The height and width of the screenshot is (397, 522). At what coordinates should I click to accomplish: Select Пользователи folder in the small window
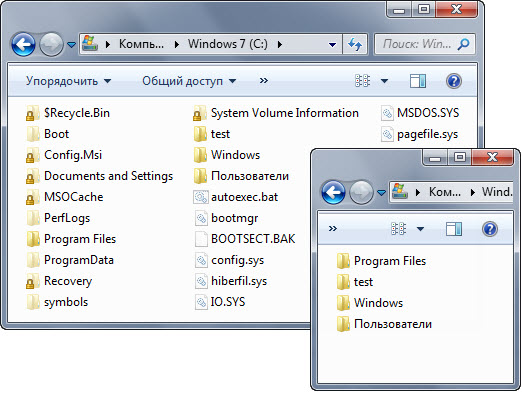(x=384, y=324)
